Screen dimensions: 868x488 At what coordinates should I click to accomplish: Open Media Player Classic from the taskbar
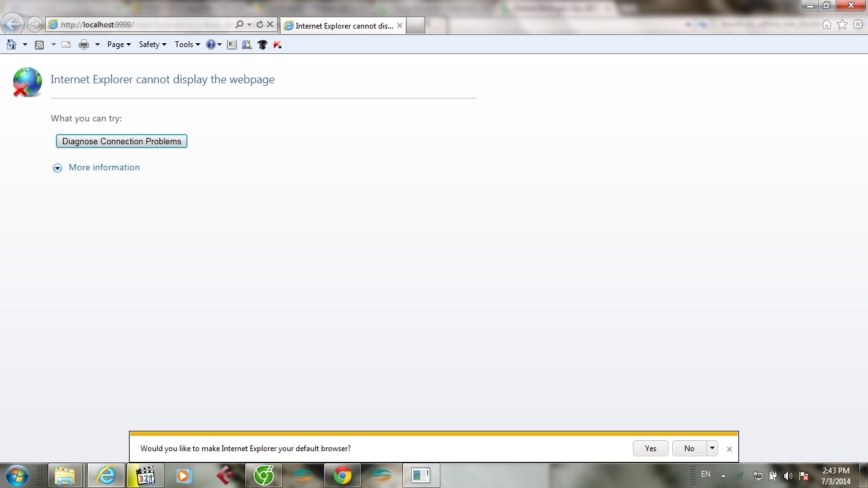[x=146, y=475]
